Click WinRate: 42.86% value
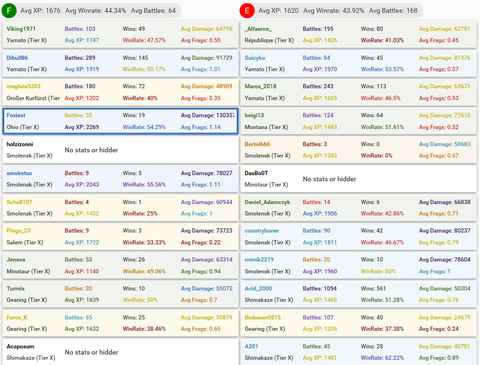The height and width of the screenshot is (365, 480). click(x=382, y=213)
